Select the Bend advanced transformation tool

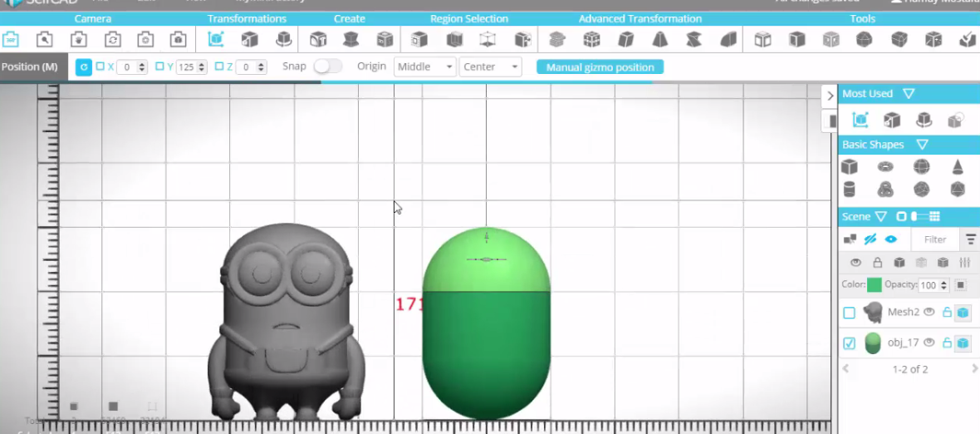(x=728, y=39)
